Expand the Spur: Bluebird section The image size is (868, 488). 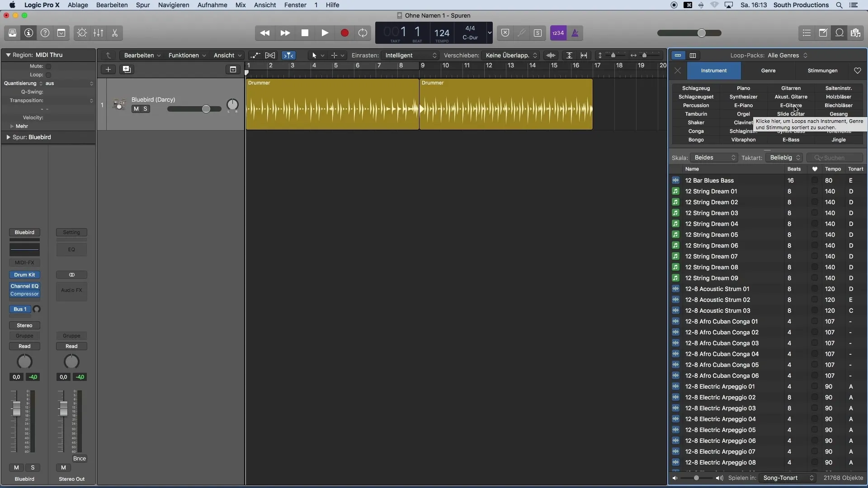(8, 137)
